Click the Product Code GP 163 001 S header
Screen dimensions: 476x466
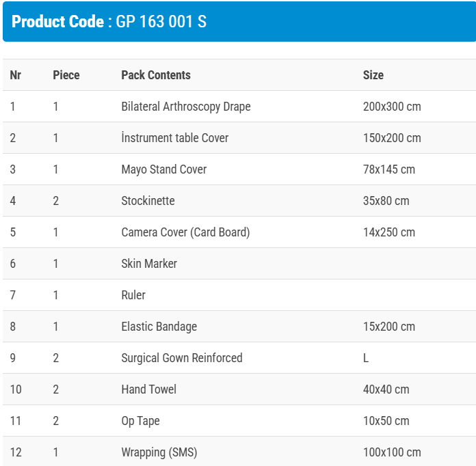[x=109, y=22]
